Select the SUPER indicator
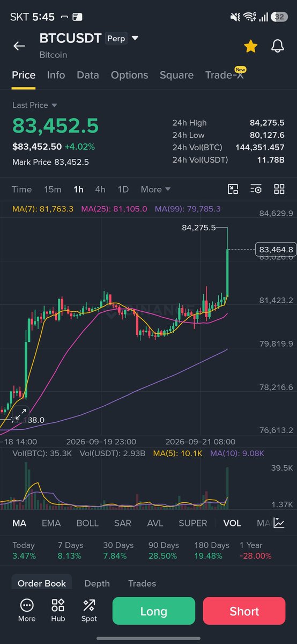Image resolution: width=297 pixels, height=644 pixels. click(x=193, y=523)
